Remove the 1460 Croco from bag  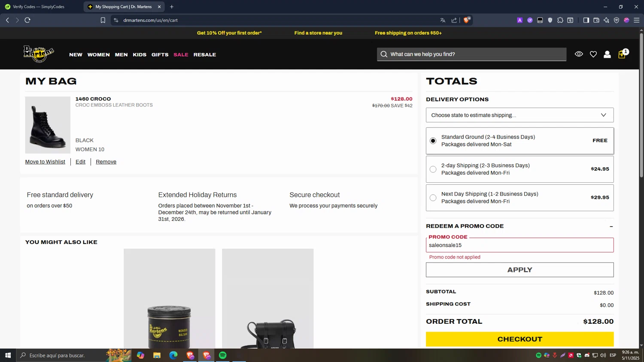click(106, 162)
